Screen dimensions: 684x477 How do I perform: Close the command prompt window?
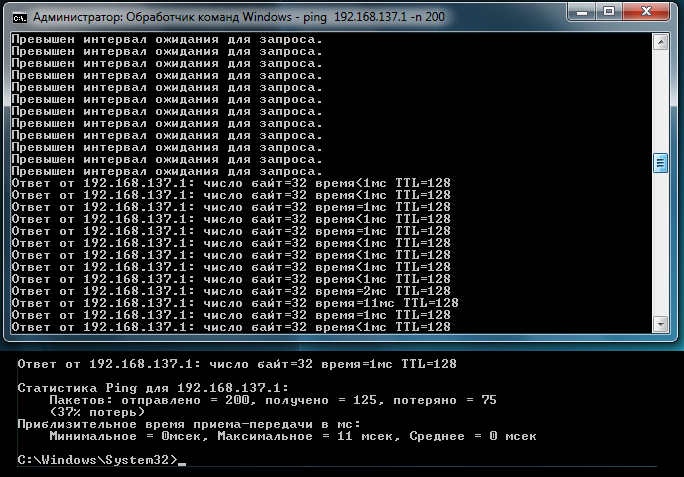[x=646, y=12]
